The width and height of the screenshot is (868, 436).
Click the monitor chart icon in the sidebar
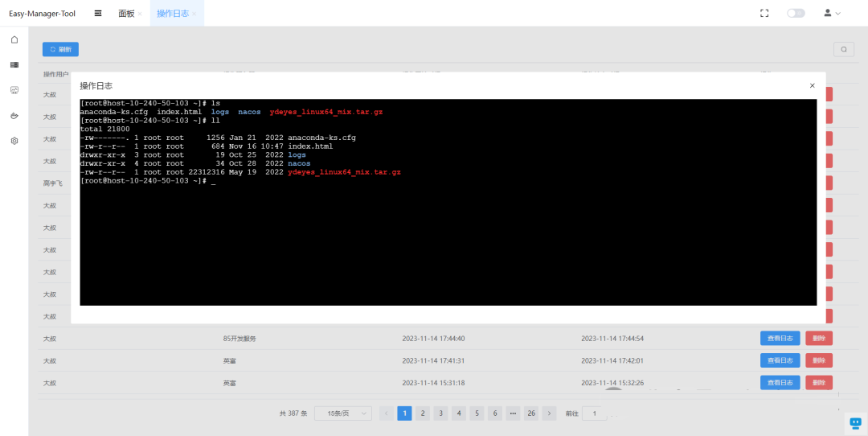point(14,90)
